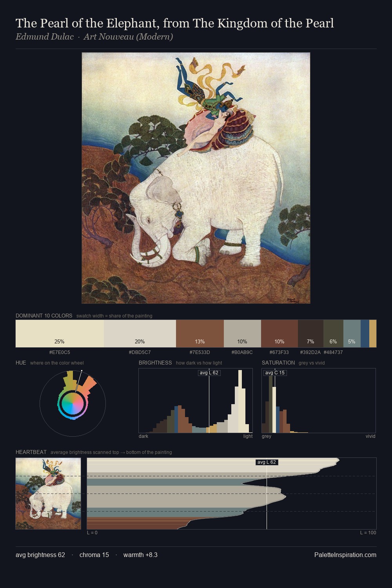The height and width of the screenshot is (588, 392).
Task: Click the 'HEARTBEAT' section heading
Action: click(31, 452)
